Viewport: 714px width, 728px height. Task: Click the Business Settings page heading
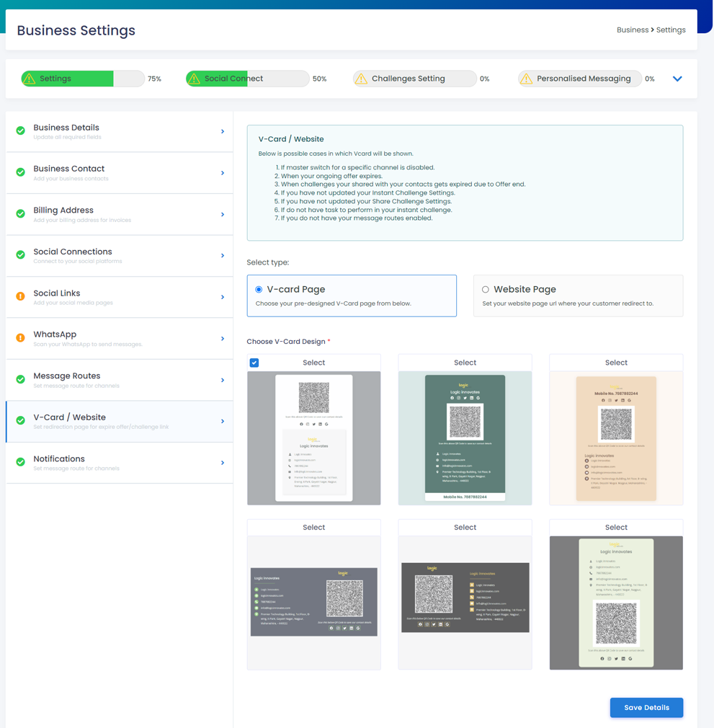coord(76,31)
